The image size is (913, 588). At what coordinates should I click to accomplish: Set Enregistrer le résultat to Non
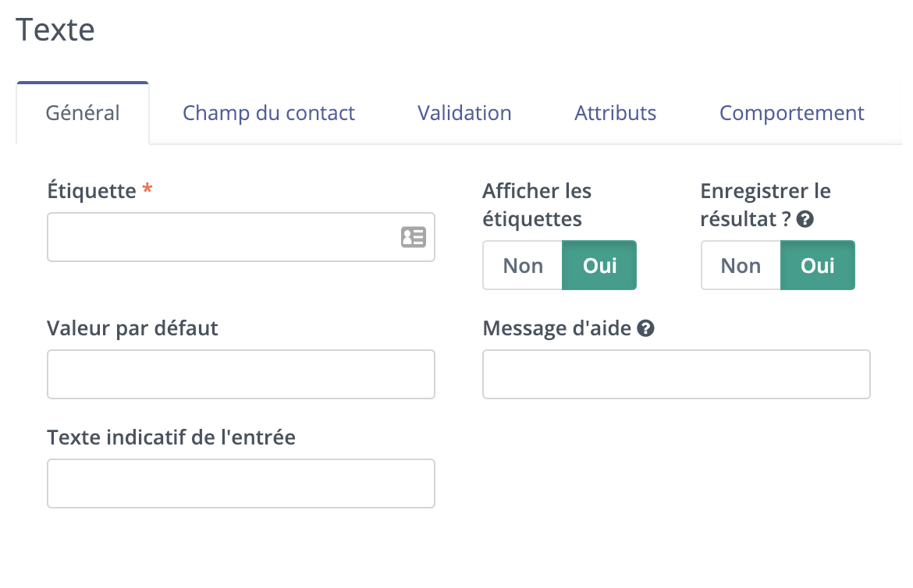pyautogui.click(x=741, y=265)
